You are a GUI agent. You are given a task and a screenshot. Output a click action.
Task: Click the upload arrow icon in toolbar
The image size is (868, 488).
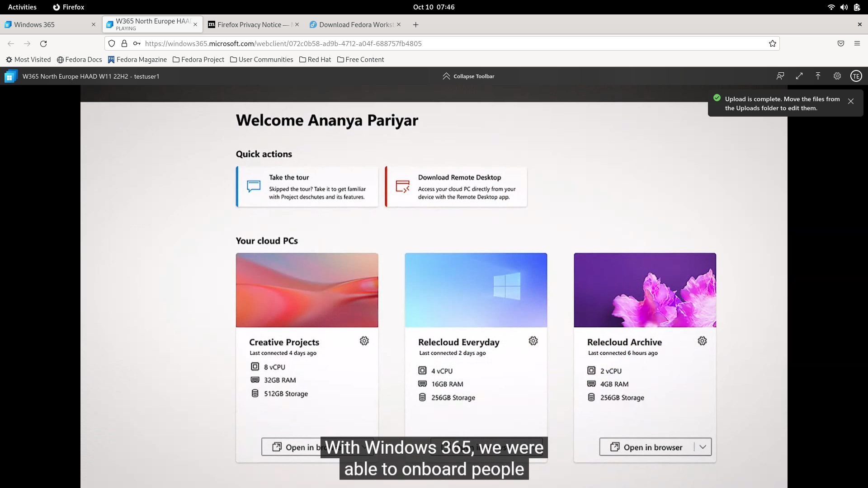point(818,76)
